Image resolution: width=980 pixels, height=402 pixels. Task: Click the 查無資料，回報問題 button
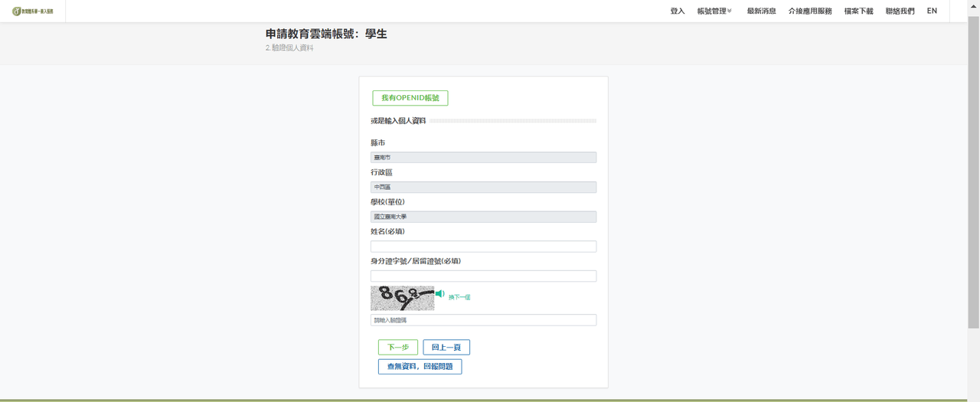[420, 367]
